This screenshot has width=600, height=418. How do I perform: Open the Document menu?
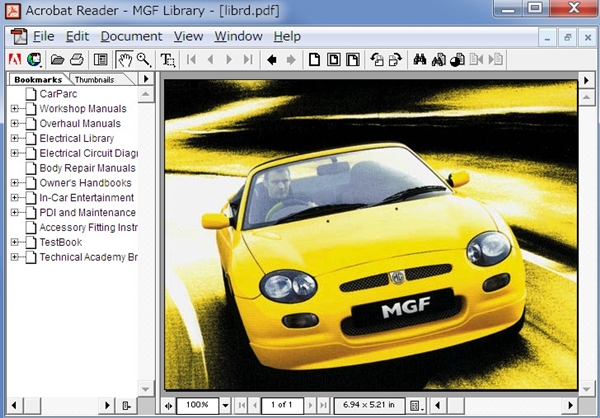point(131,36)
